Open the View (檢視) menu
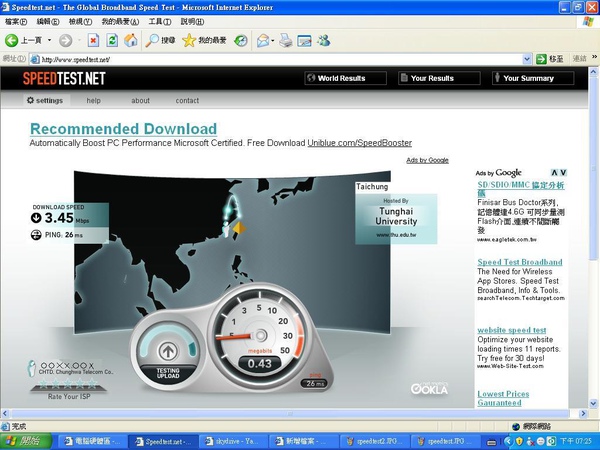Screen dimensions: 600x450 click(x=80, y=22)
